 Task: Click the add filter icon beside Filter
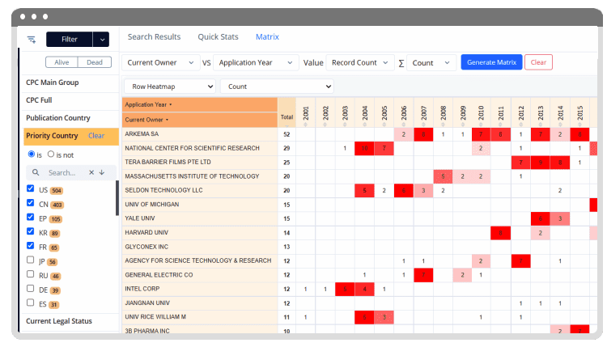(32, 39)
